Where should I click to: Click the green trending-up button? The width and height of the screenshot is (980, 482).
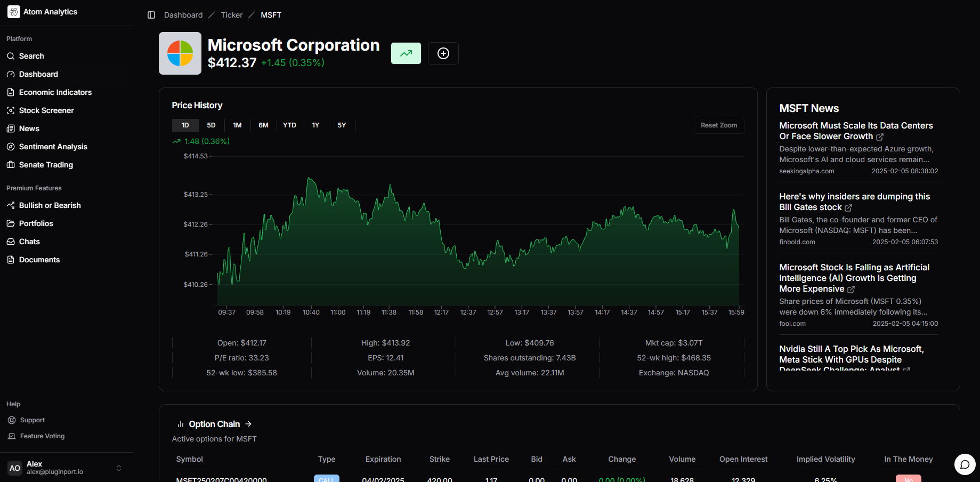(x=406, y=53)
